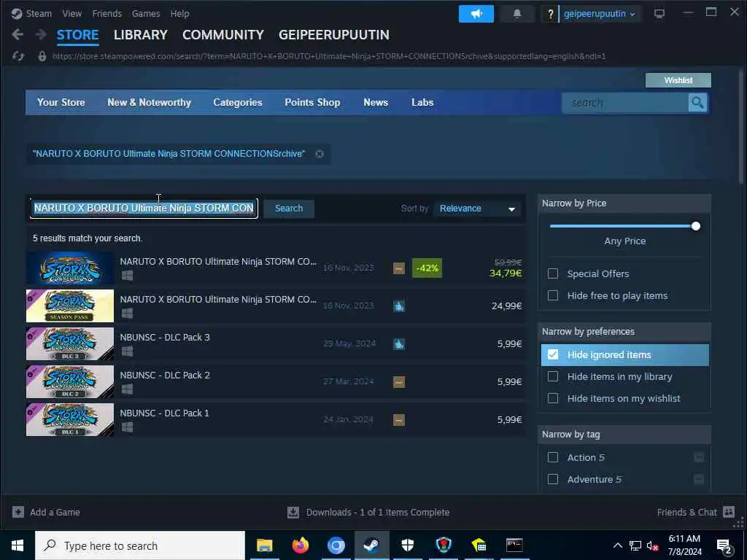
Task: Check Hide items on my wishlist
Action: click(553, 399)
